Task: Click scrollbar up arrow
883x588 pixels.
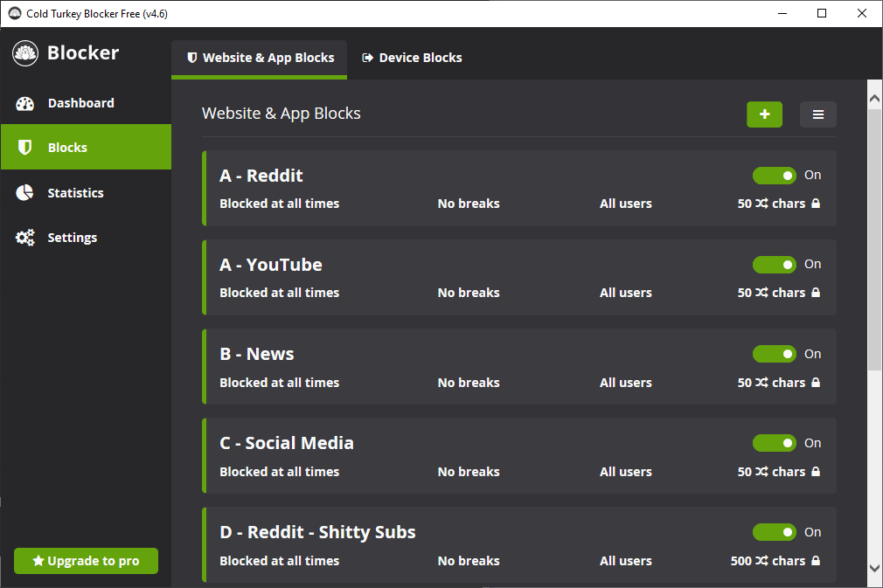Action: tap(874, 99)
